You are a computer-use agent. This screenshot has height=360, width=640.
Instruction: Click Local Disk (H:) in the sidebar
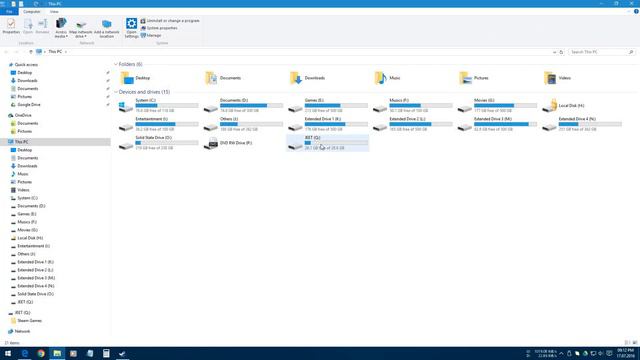pos(30,238)
